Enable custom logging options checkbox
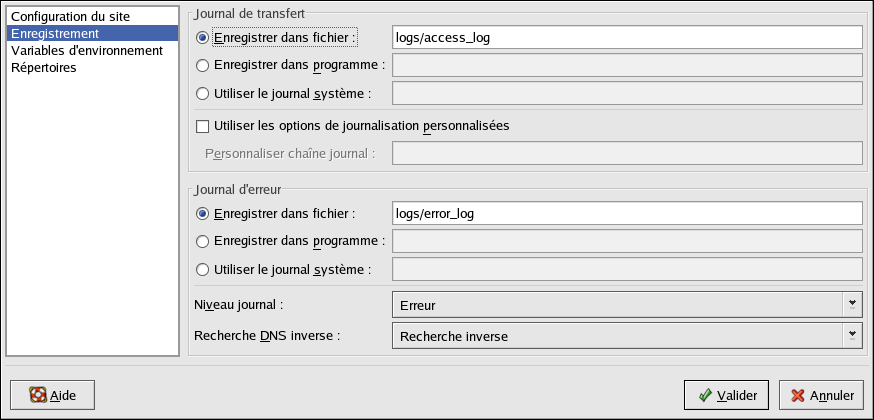The width and height of the screenshot is (874, 420). point(202,126)
